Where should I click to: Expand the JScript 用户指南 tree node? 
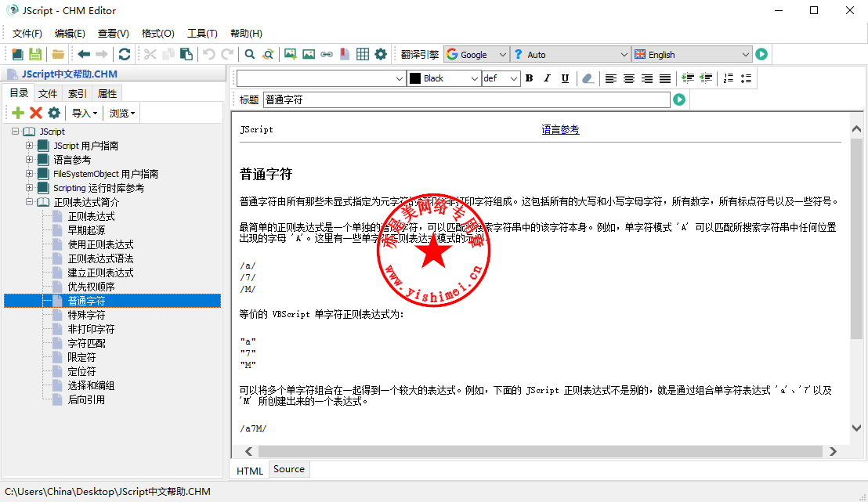29,146
